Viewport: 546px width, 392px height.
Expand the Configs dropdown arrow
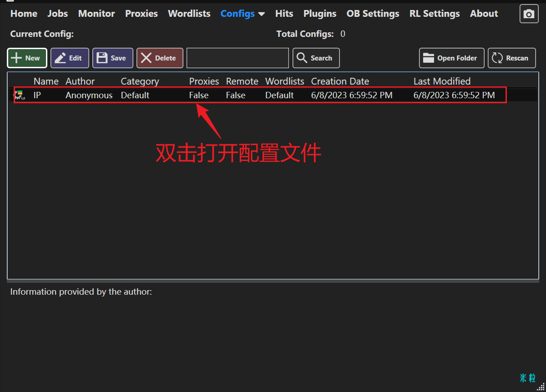[x=262, y=14]
